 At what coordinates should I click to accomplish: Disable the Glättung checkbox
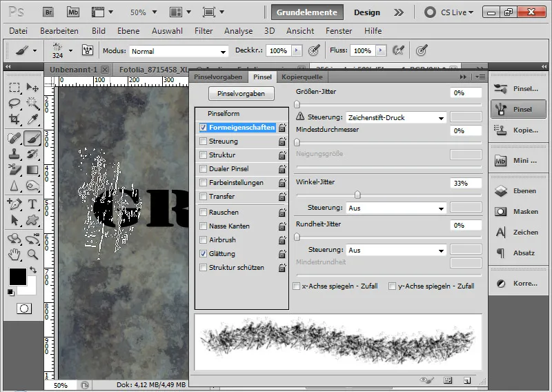pos(203,253)
